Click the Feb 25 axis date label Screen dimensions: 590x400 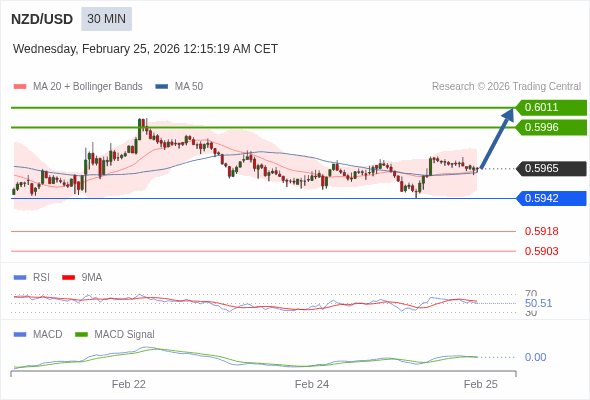[481, 384]
